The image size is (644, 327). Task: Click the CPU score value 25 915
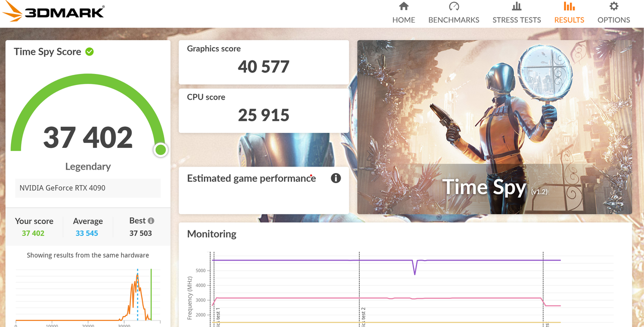pyautogui.click(x=264, y=115)
